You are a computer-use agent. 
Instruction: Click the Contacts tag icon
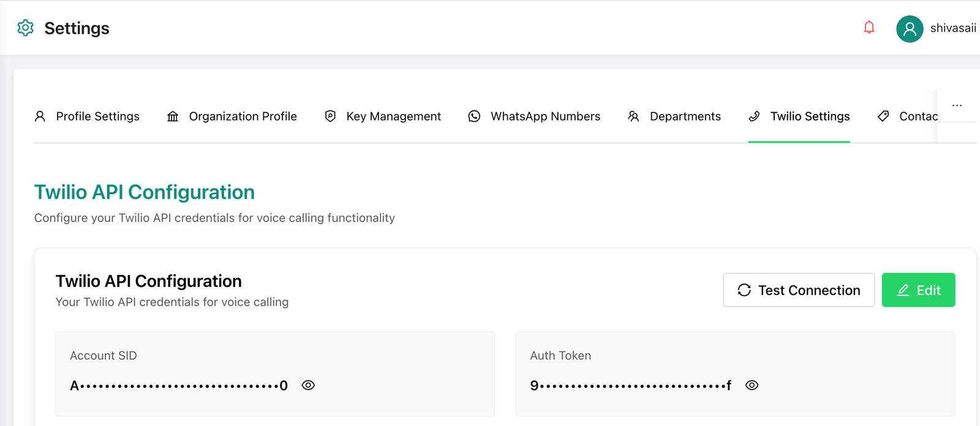(883, 116)
